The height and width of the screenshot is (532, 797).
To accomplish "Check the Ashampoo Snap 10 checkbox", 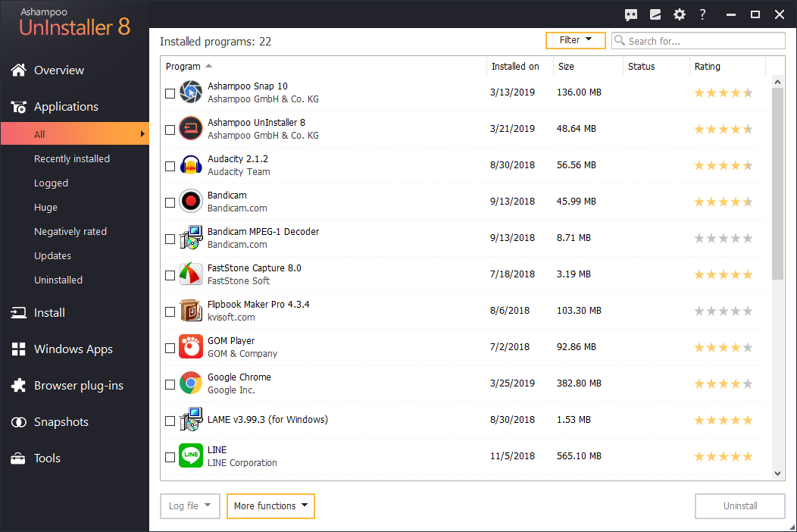I will click(170, 93).
